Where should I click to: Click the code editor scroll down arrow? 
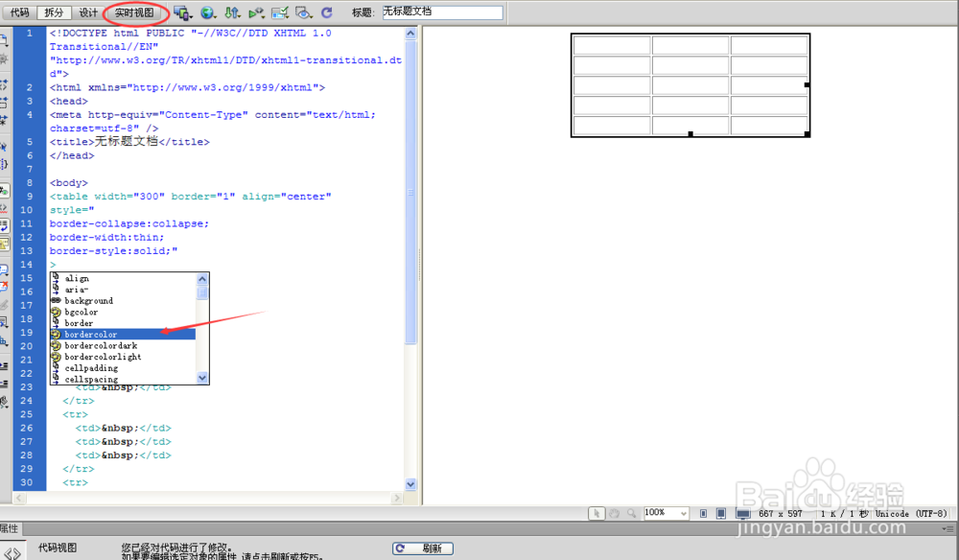[x=410, y=484]
